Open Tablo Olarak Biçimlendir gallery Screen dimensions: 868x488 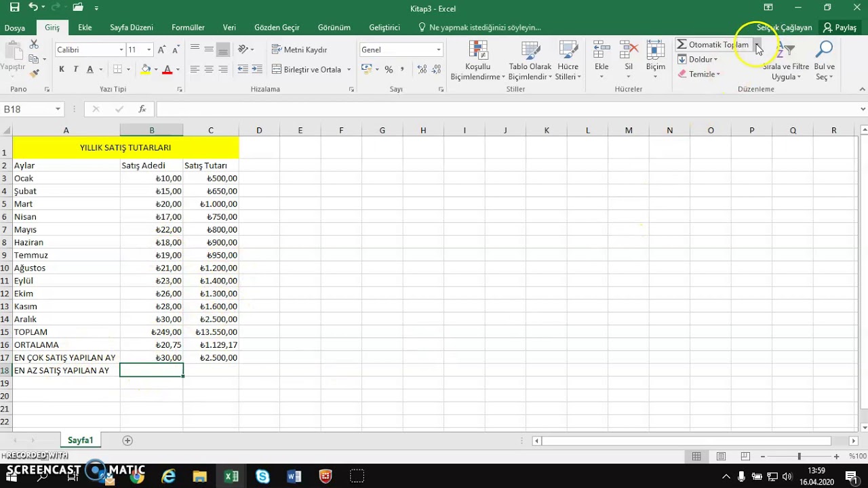[x=530, y=61]
